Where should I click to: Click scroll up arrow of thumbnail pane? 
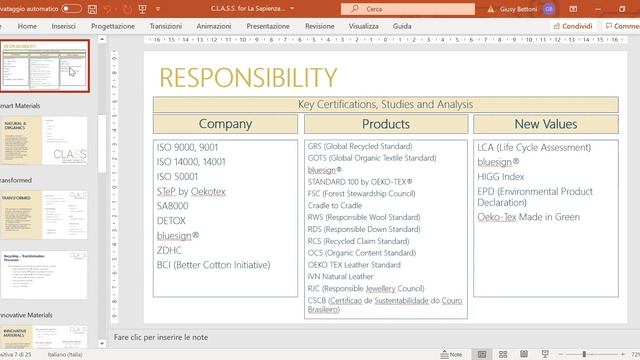[102, 39]
